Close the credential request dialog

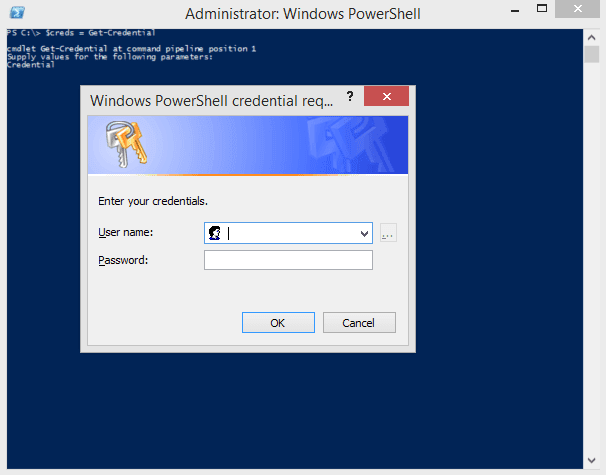coord(386,96)
